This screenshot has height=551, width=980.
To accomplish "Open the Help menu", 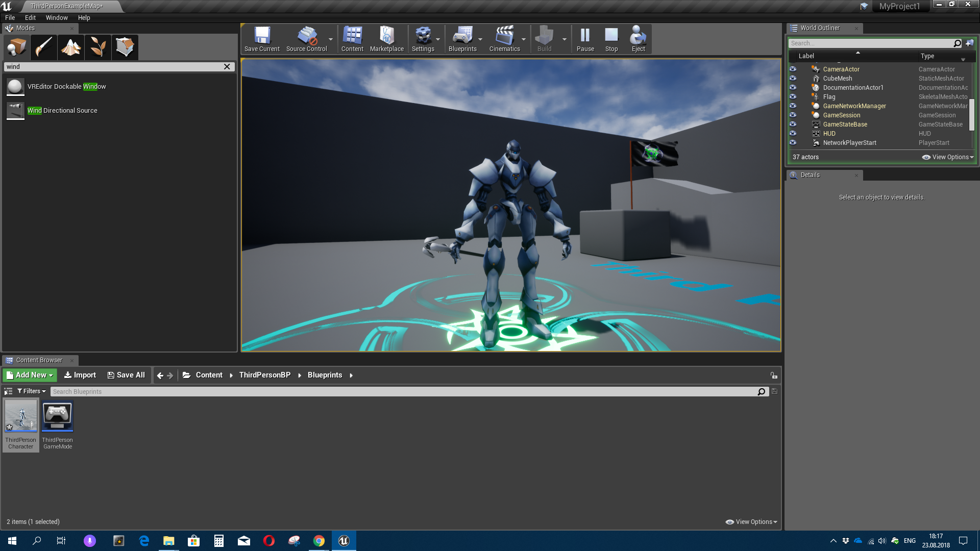I will click(x=84, y=18).
